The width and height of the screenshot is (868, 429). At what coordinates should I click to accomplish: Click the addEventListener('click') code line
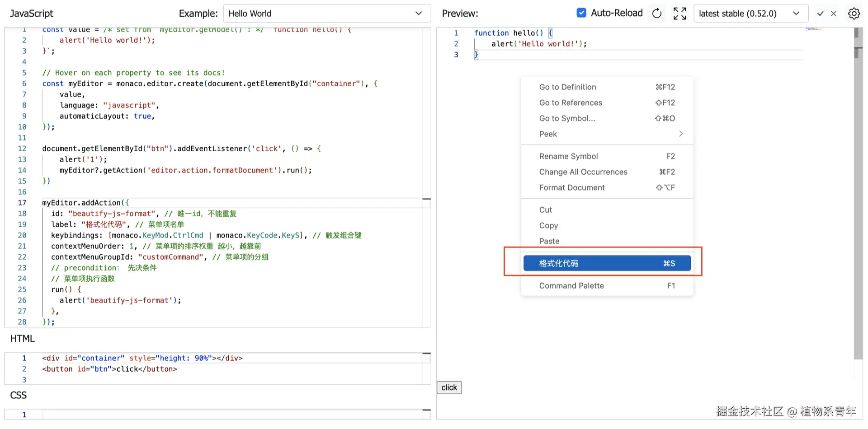(x=181, y=149)
